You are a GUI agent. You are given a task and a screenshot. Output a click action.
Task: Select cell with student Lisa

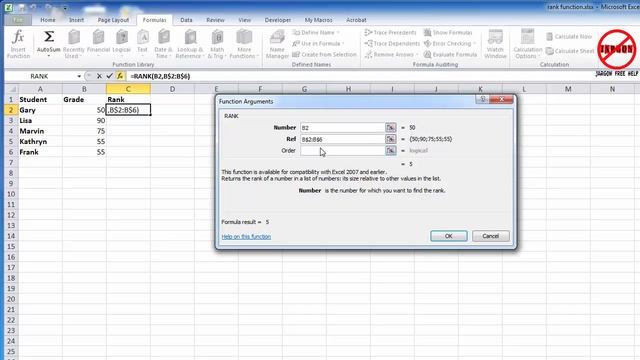pyautogui.click(x=40, y=120)
